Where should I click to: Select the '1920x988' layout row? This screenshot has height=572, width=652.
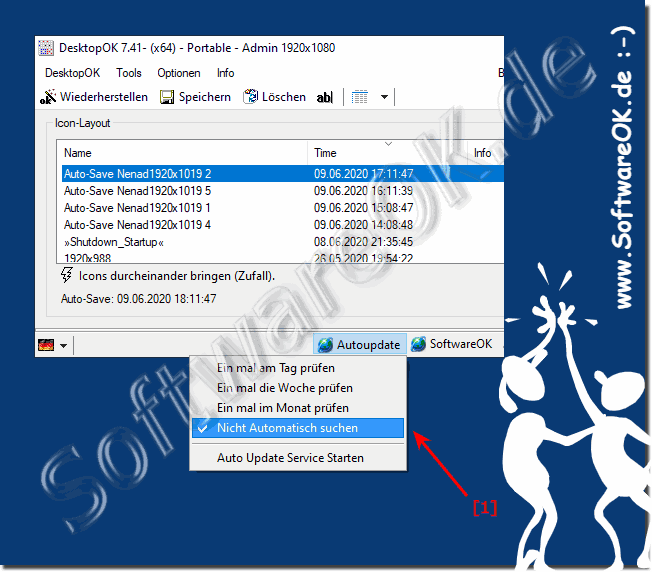tap(283, 258)
